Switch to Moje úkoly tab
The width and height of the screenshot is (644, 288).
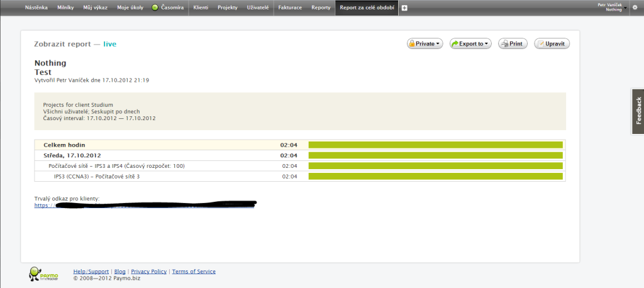pyautogui.click(x=130, y=8)
